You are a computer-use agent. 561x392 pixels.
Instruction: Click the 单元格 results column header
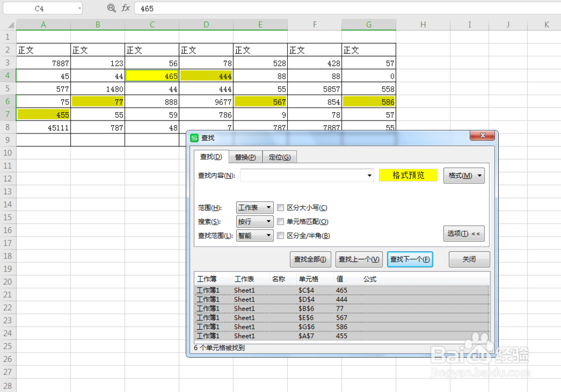315,279
